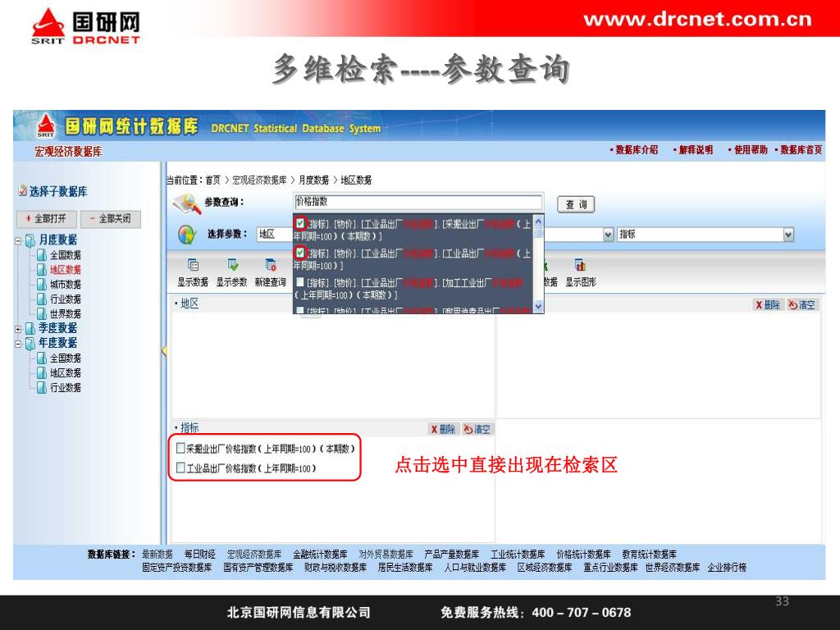Click 城市数据 tree icon

click(42, 285)
